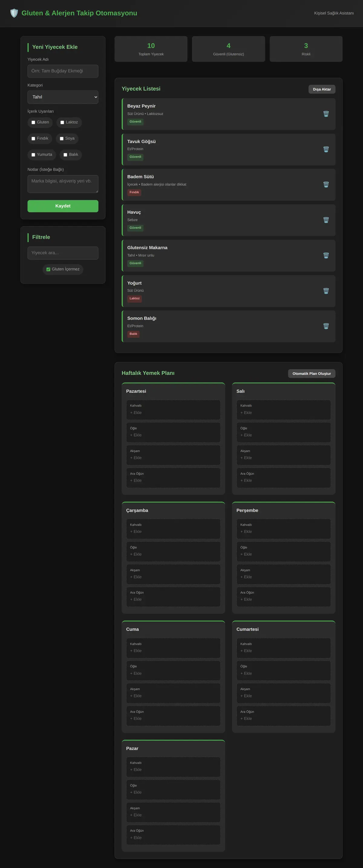Viewport: 363px width, 868px height.
Task: Delete Yoğurt with its trash icon
Action: (x=326, y=291)
